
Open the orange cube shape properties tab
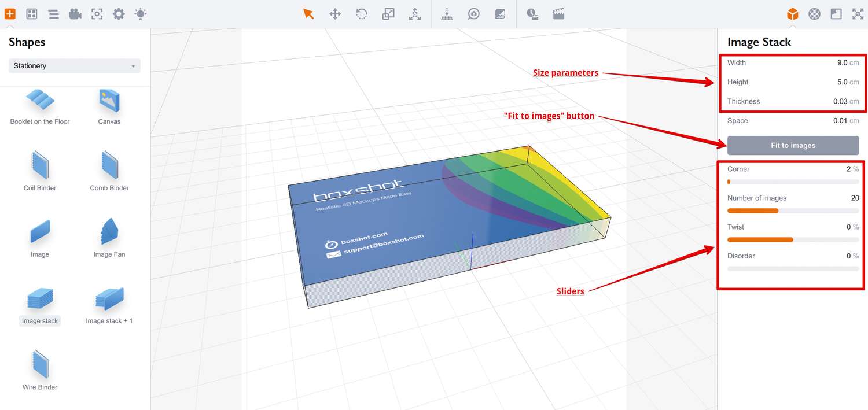[x=793, y=14]
